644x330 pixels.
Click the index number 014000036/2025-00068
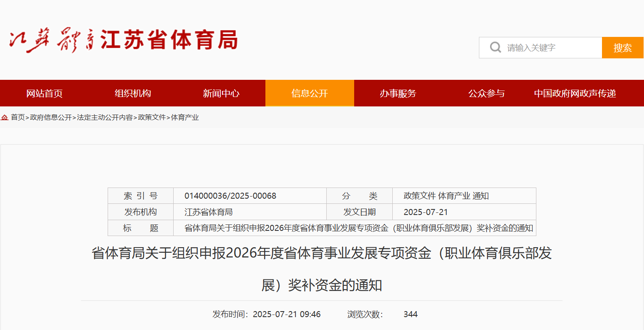230,196
